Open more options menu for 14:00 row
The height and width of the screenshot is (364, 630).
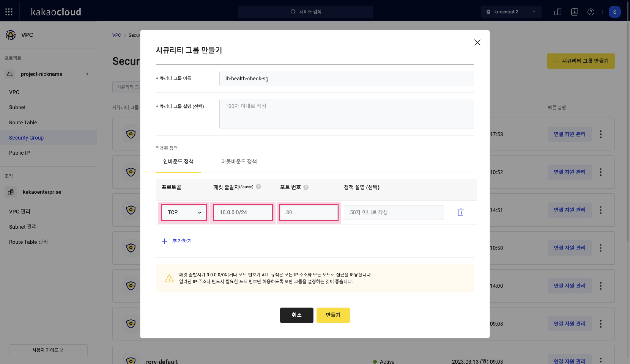pyautogui.click(x=601, y=286)
